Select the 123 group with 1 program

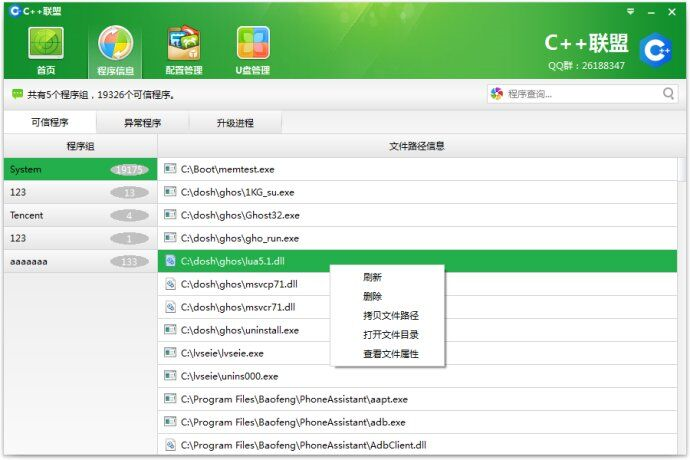pyautogui.click(x=81, y=238)
